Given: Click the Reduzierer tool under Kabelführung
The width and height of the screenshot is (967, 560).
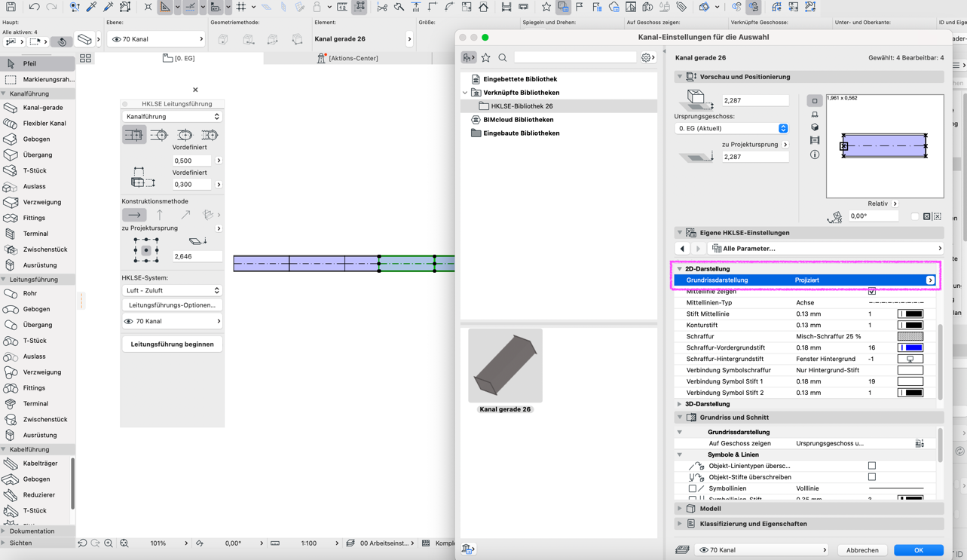Looking at the screenshot, I should 35,495.
